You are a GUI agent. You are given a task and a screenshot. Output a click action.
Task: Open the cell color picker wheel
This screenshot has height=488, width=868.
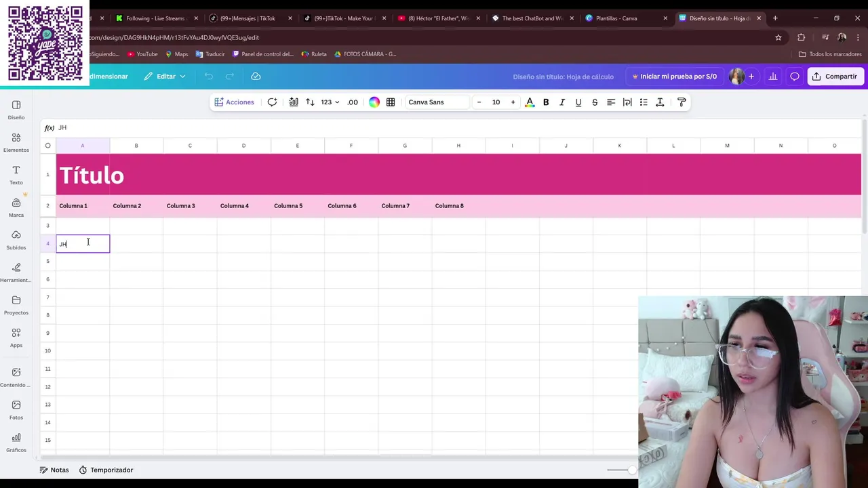374,102
